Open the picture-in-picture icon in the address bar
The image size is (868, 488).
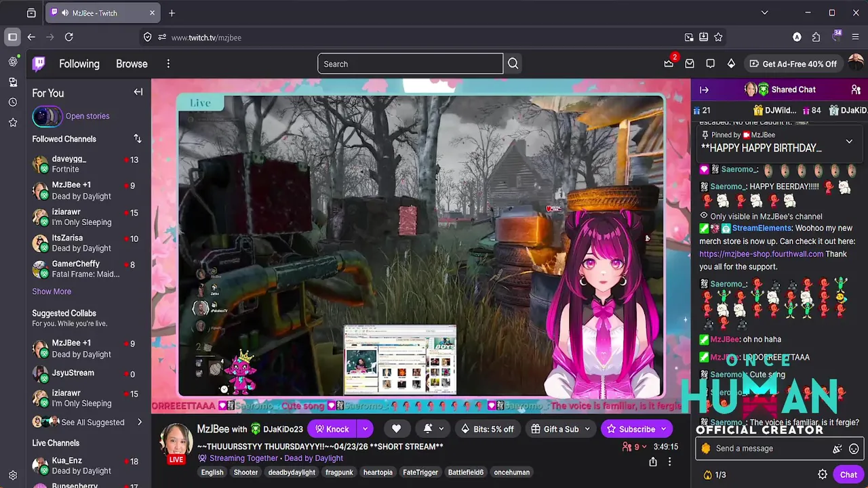(689, 37)
